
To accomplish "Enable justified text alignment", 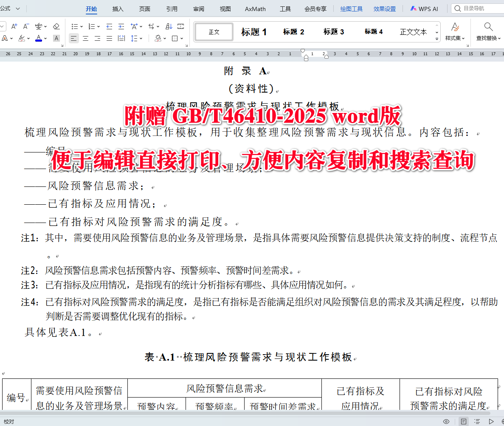I will coord(109,38).
